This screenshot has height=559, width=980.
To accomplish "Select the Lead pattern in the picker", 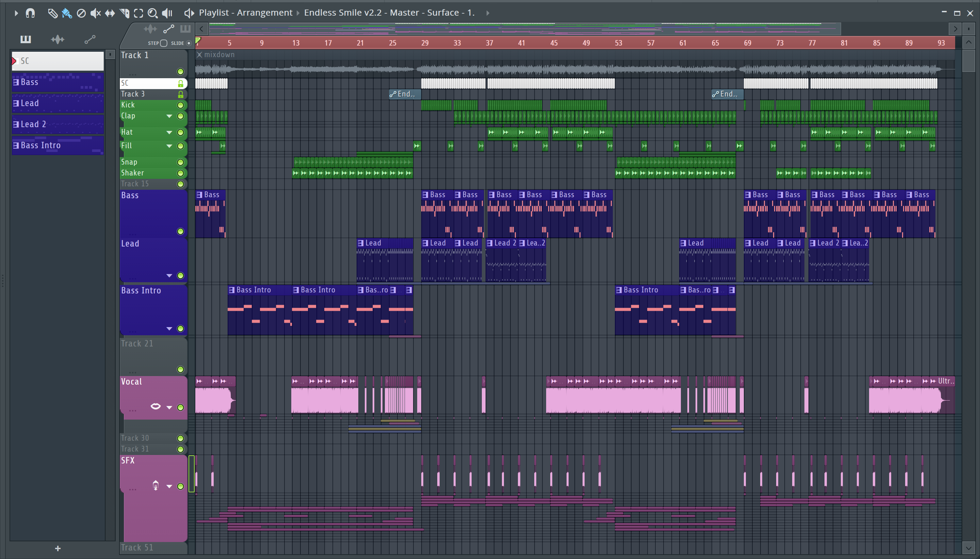I will 58,103.
